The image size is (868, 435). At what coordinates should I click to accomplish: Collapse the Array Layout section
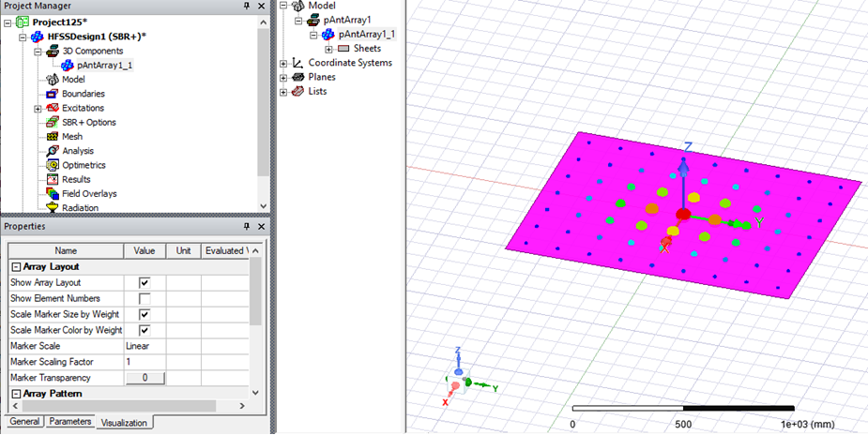pyautogui.click(x=16, y=267)
